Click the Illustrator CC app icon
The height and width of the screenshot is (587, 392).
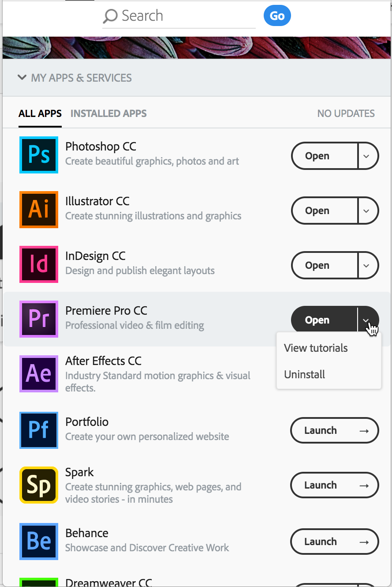click(x=39, y=210)
